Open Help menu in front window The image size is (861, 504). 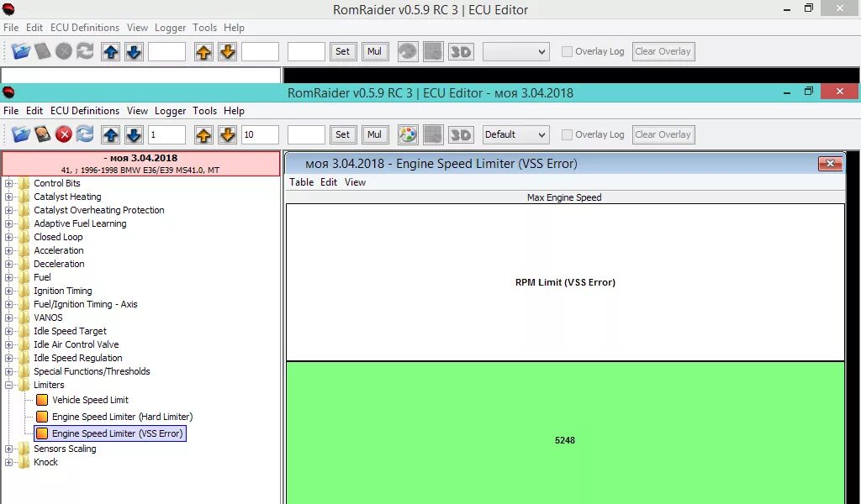pyautogui.click(x=234, y=111)
